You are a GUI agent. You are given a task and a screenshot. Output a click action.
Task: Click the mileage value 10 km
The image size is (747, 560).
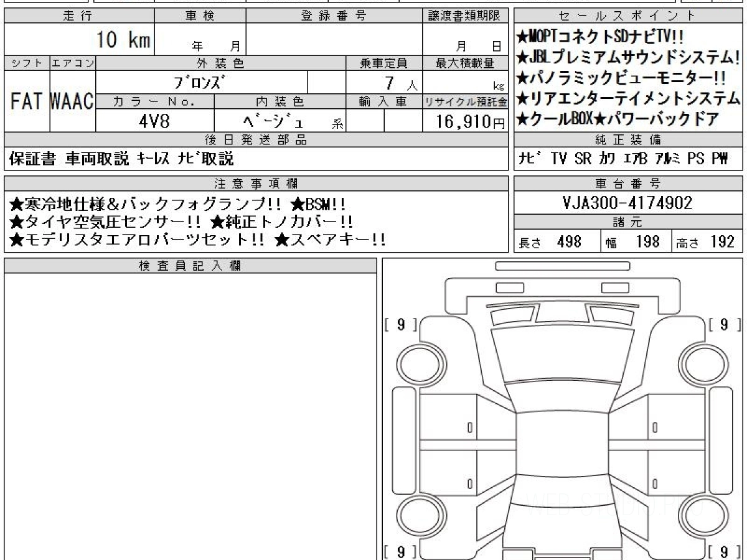tap(123, 40)
